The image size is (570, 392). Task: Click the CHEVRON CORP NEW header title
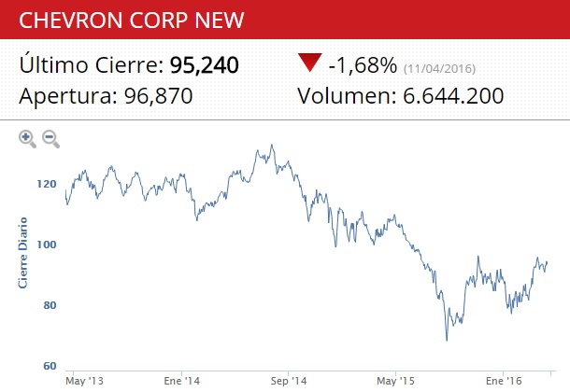(132, 20)
